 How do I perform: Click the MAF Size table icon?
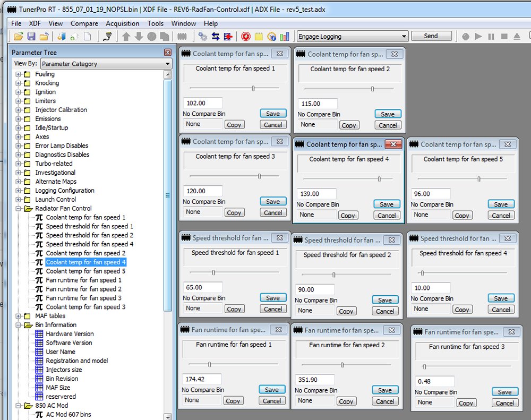tap(39, 388)
